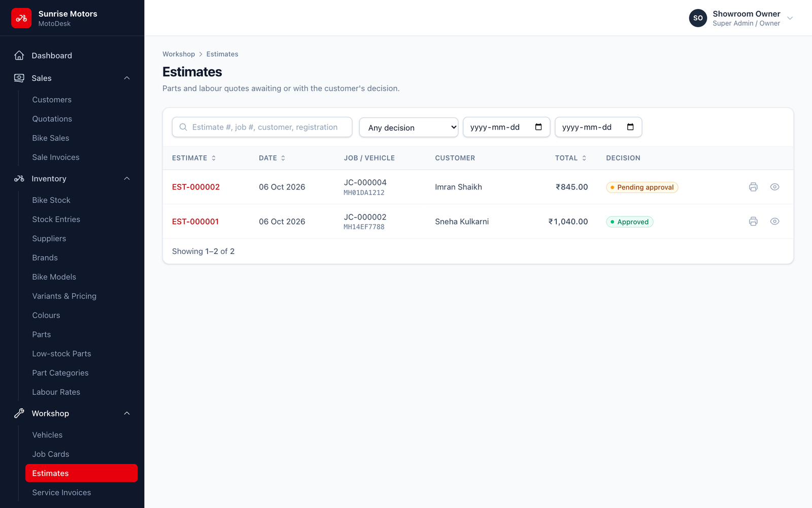The height and width of the screenshot is (508, 812).
Task: Open Job Cards in Workshop menu
Action: coord(51,454)
